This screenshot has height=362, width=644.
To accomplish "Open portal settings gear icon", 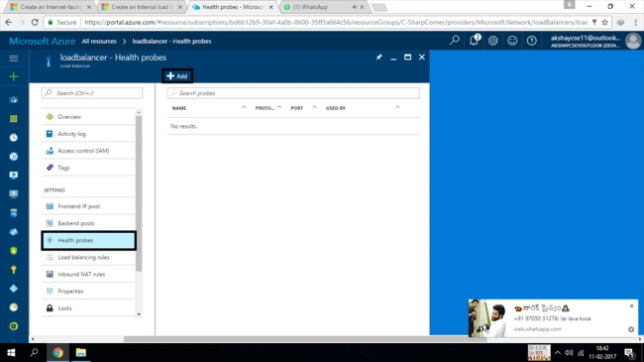I will coord(492,41).
